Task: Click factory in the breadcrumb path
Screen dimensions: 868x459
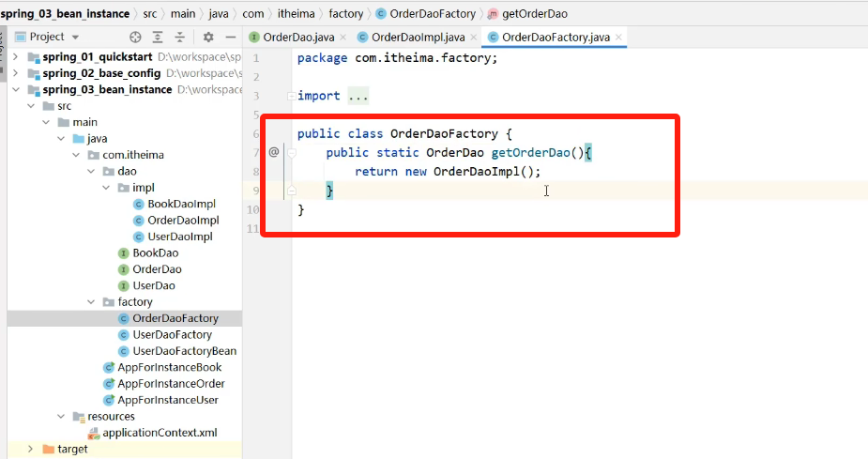Action: 346,14
